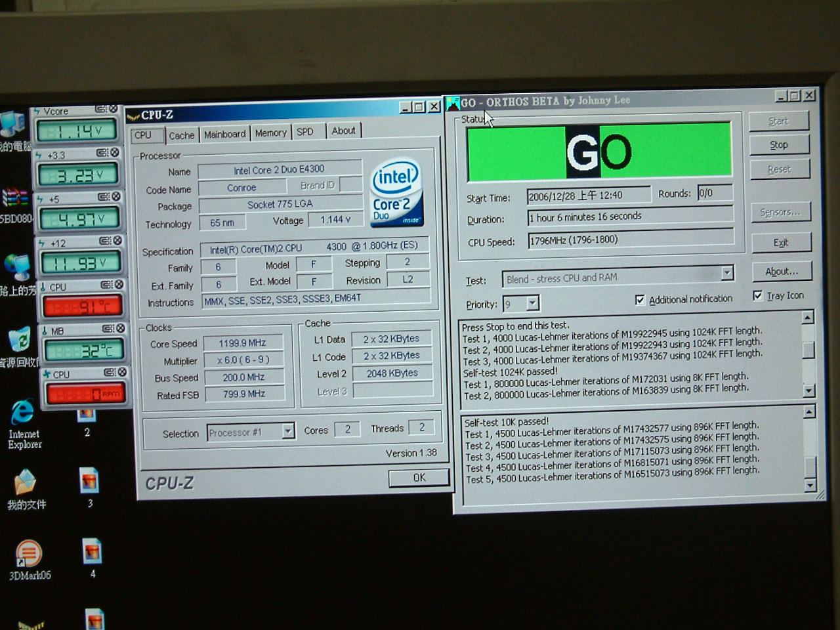Click the Start button in Orthos
This screenshot has width=840, height=630.
click(778, 121)
